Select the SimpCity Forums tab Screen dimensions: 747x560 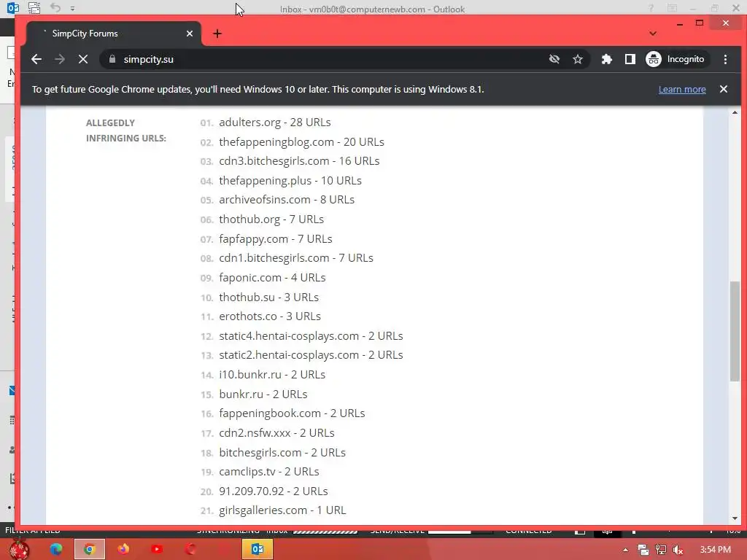(x=114, y=34)
